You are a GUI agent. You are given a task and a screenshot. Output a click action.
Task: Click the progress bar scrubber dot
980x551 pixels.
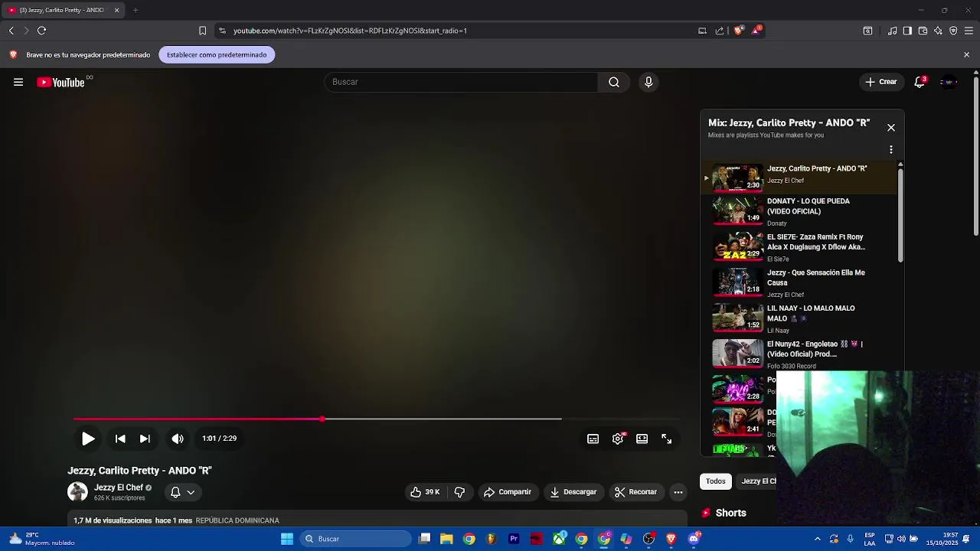(x=322, y=419)
